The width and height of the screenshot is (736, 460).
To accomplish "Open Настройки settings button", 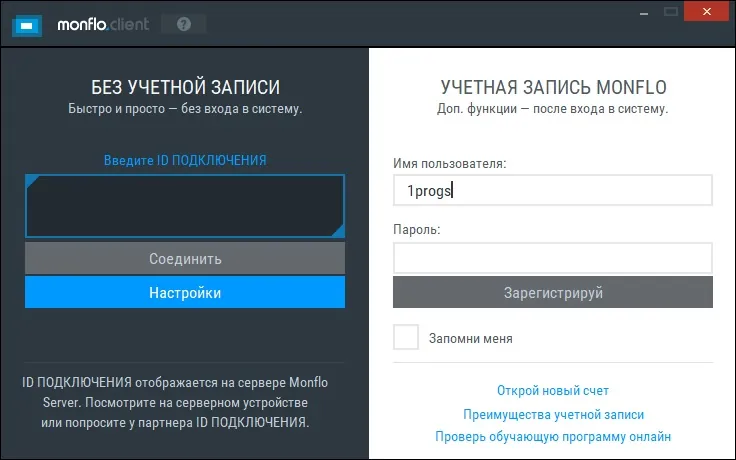I will 185,292.
